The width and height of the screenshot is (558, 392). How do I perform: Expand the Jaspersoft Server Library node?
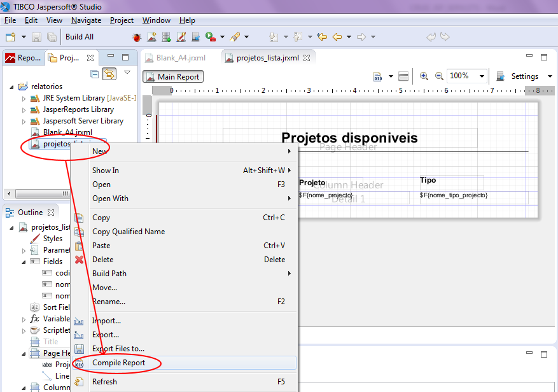(24, 122)
